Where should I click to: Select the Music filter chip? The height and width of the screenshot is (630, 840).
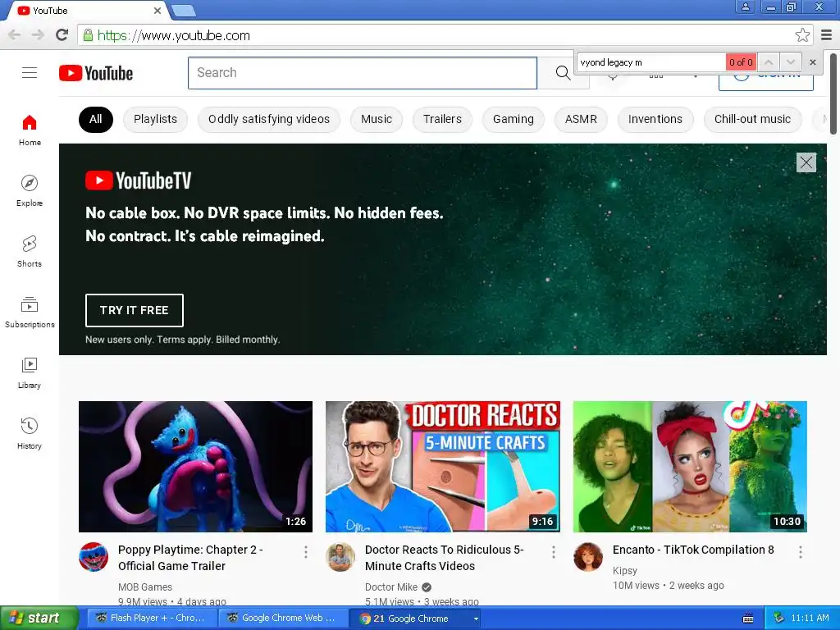click(x=376, y=119)
